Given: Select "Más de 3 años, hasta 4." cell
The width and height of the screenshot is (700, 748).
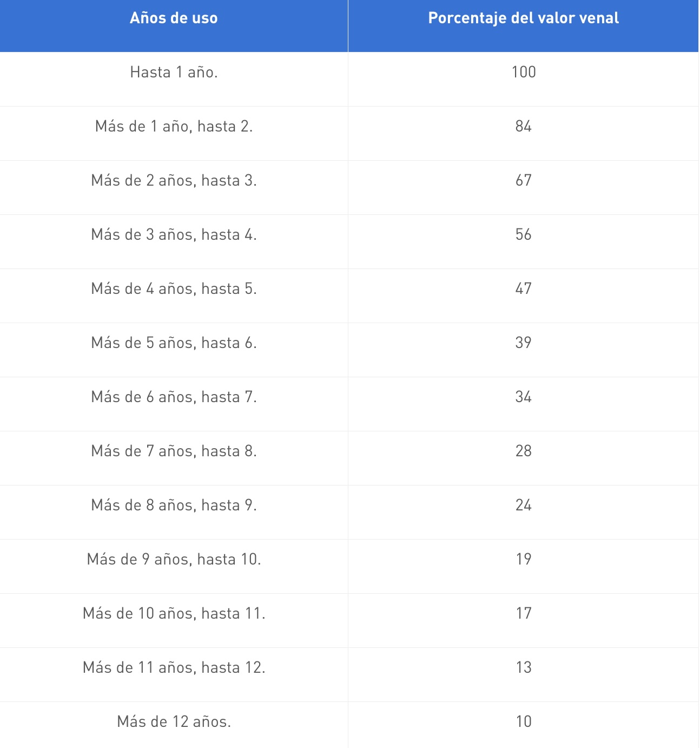Looking at the screenshot, I should (x=174, y=234).
